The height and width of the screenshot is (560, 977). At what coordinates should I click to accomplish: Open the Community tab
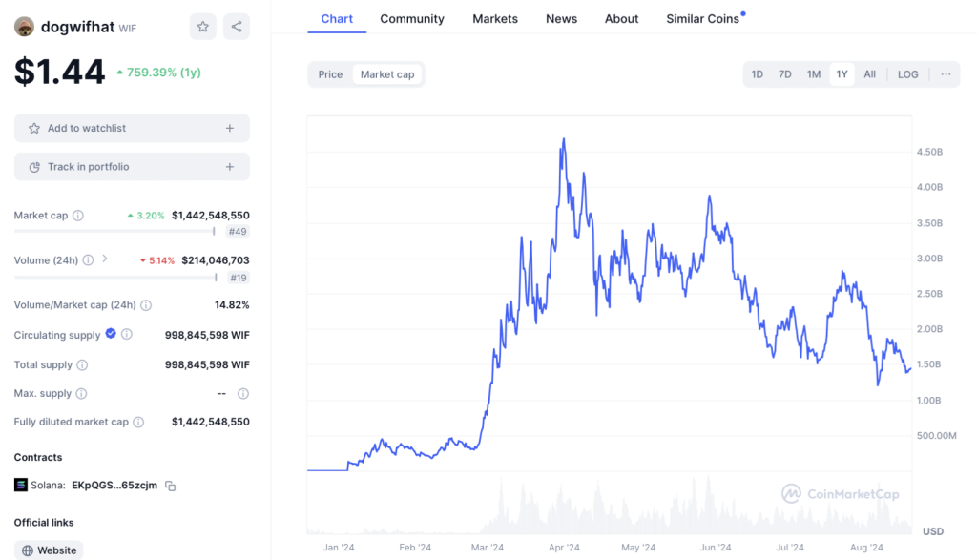point(412,19)
